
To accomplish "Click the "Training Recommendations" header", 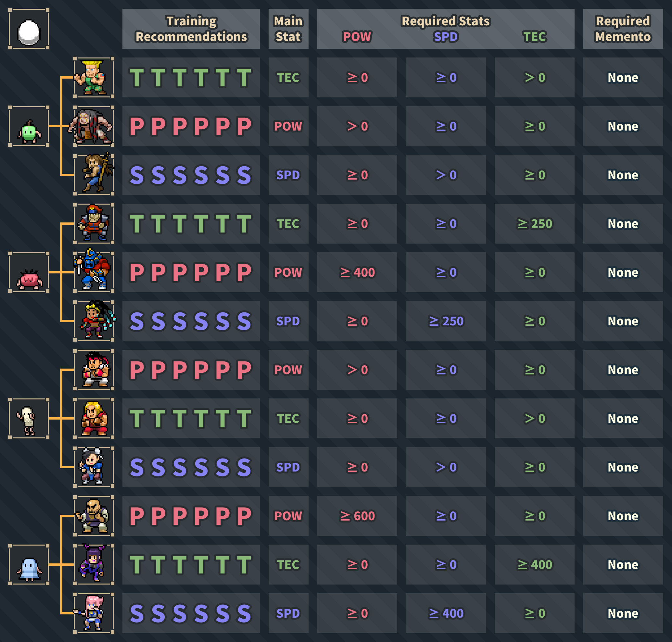I will pos(191,29).
